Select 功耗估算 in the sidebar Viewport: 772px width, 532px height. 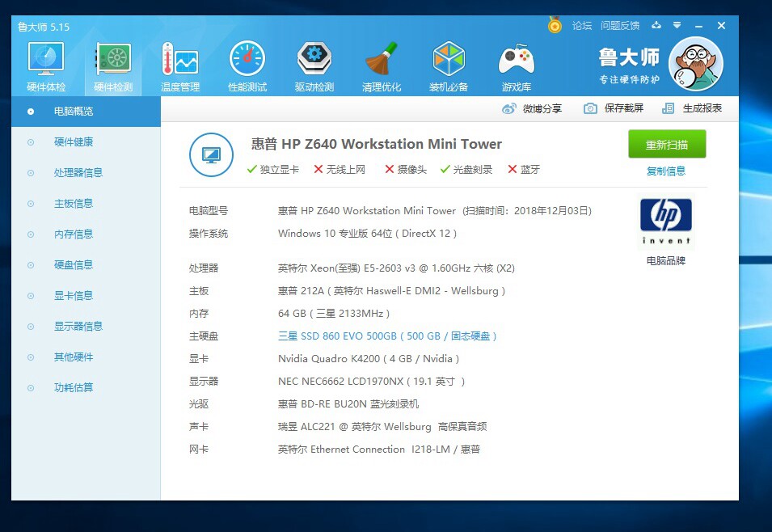pos(86,387)
